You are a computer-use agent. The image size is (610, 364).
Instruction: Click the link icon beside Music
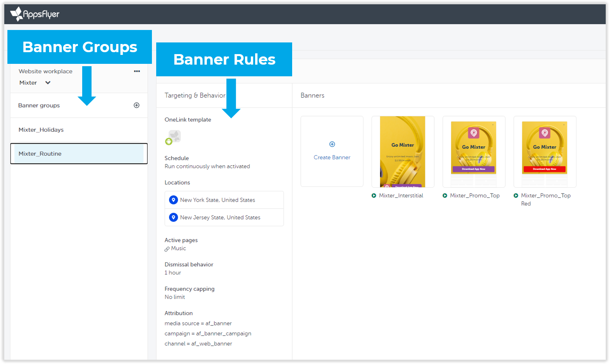(x=167, y=249)
